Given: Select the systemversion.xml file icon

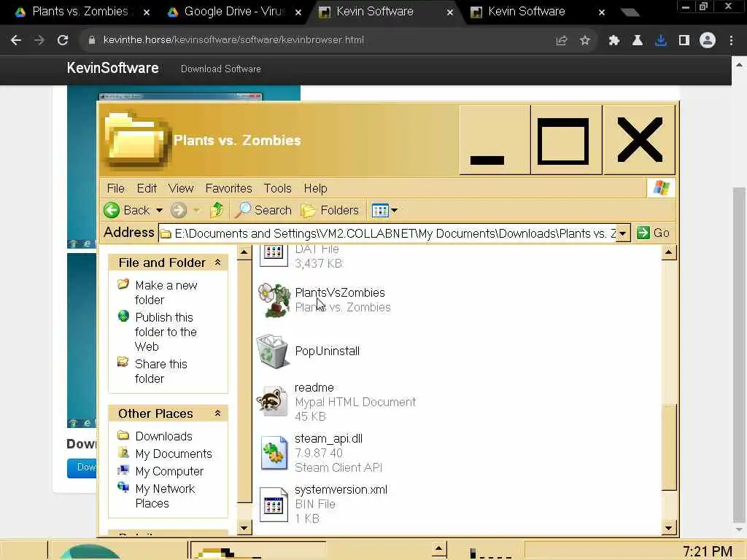Looking at the screenshot, I should coord(274,505).
